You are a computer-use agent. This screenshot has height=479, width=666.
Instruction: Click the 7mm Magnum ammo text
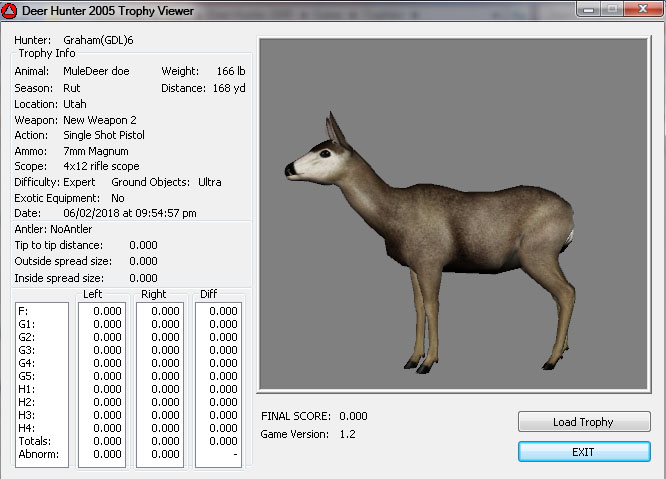(94, 151)
